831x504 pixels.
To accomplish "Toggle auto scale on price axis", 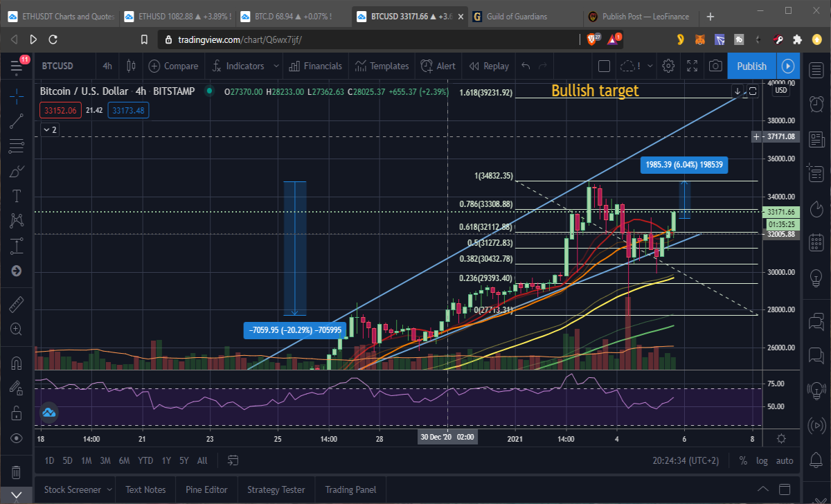I will [785, 460].
